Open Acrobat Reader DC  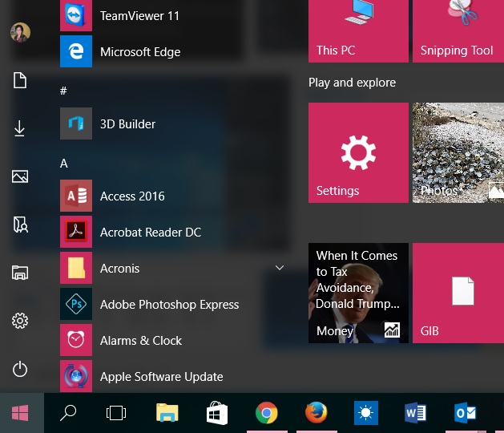pos(150,233)
